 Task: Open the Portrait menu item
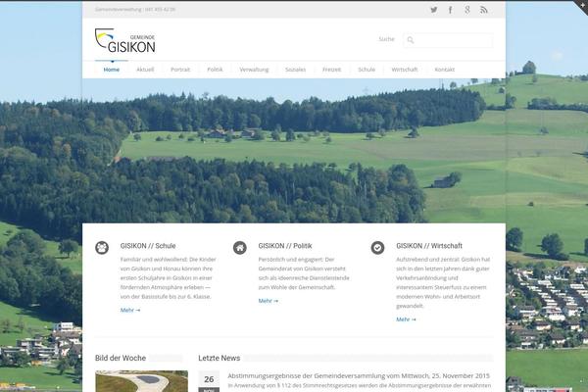180,70
